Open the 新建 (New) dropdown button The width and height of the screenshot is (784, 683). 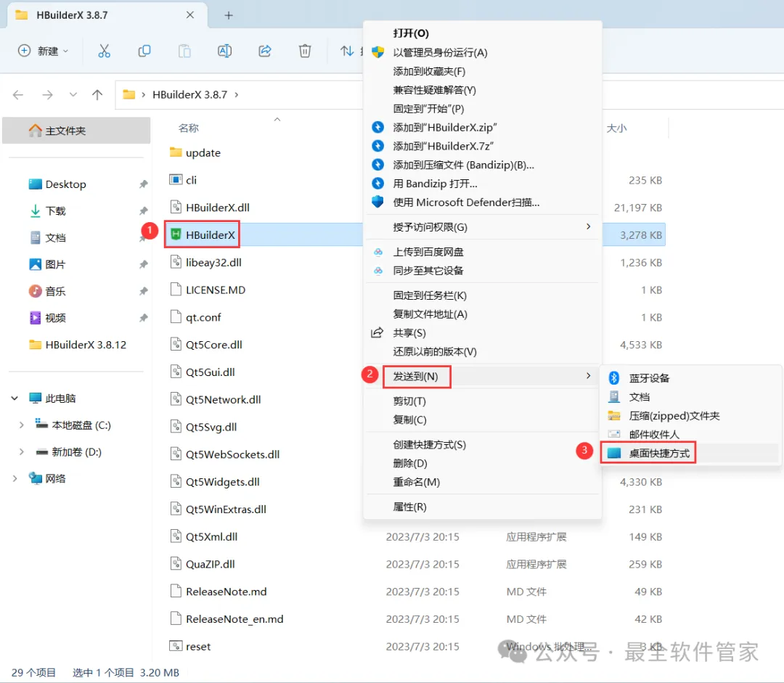pos(43,51)
